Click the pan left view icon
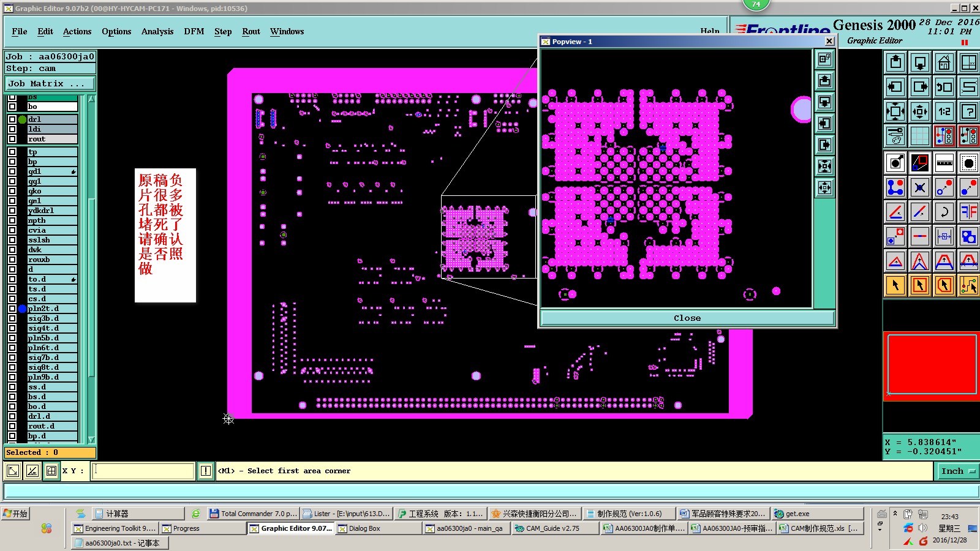Image resolution: width=980 pixels, height=551 pixels. click(895, 87)
